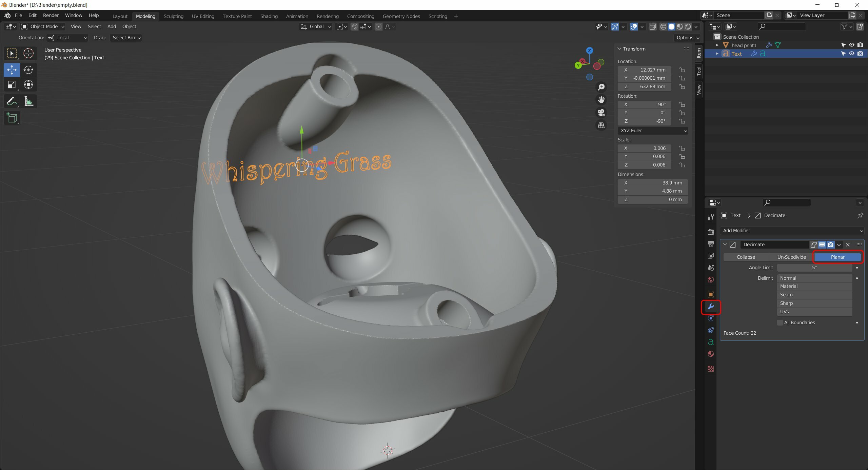The width and height of the screenshot is (868, 470).
Task: Click the viewport pan hand icon
Action: 601,100
